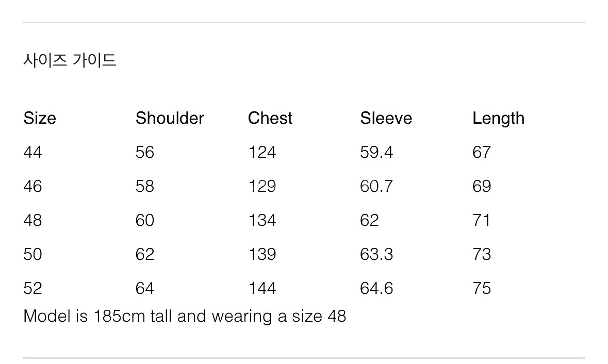The image size is (608, 364).
Task: Select the Shoulder column header
Action: click(x=170, y=118)
